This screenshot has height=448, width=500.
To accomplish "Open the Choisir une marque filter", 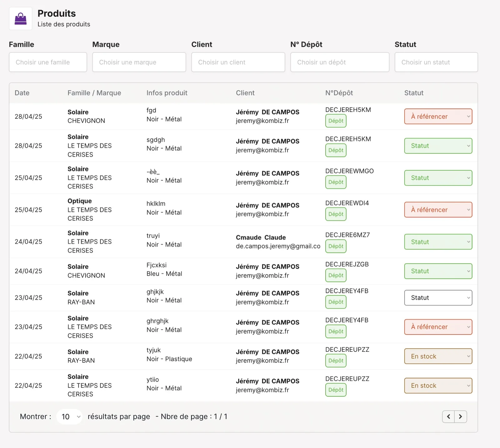I will (139, 62).
